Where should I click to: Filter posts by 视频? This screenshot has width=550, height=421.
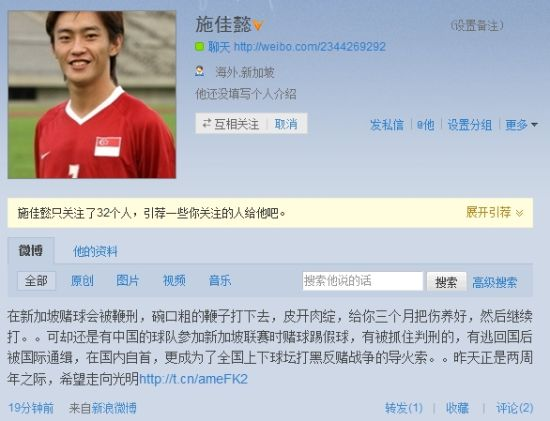pos(174,281)
